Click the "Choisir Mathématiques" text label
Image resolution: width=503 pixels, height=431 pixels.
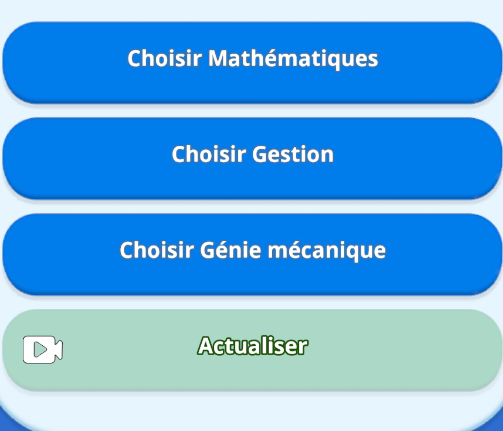[x=253, y=58]
